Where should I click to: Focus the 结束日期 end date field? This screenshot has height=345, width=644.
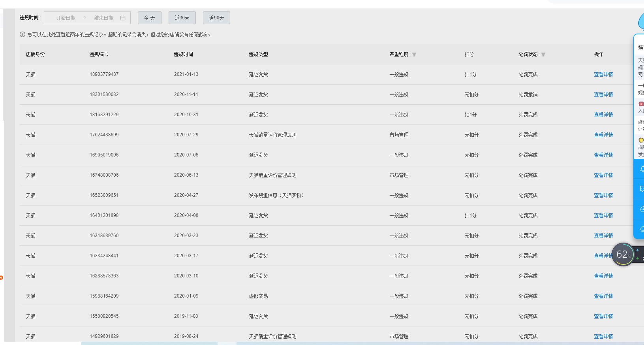click(x=103, y=18)
